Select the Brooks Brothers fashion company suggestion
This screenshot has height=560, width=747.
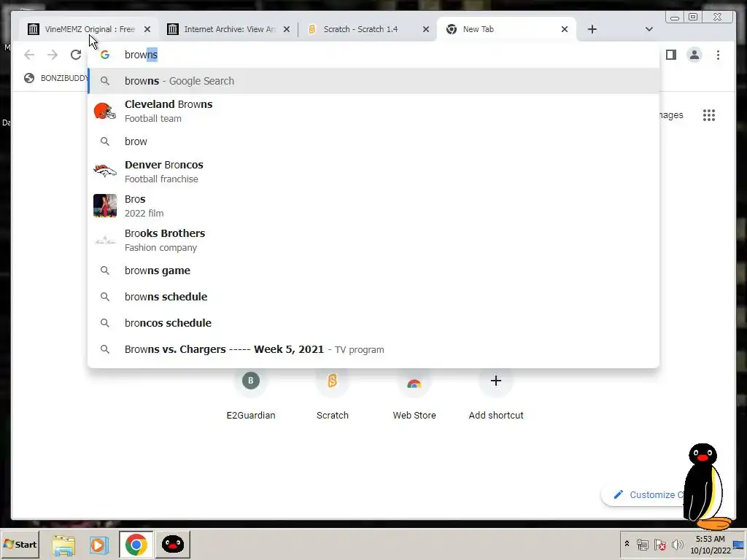pos(373,240)
